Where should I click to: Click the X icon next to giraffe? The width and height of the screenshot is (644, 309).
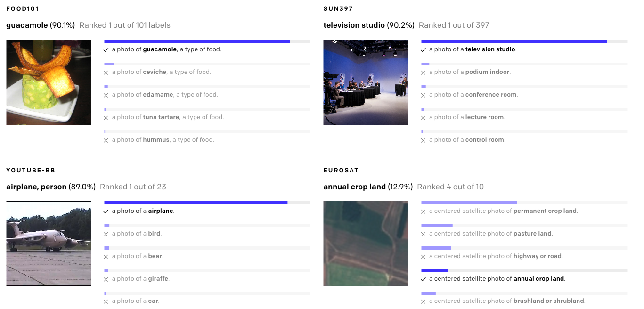[106, 279]
